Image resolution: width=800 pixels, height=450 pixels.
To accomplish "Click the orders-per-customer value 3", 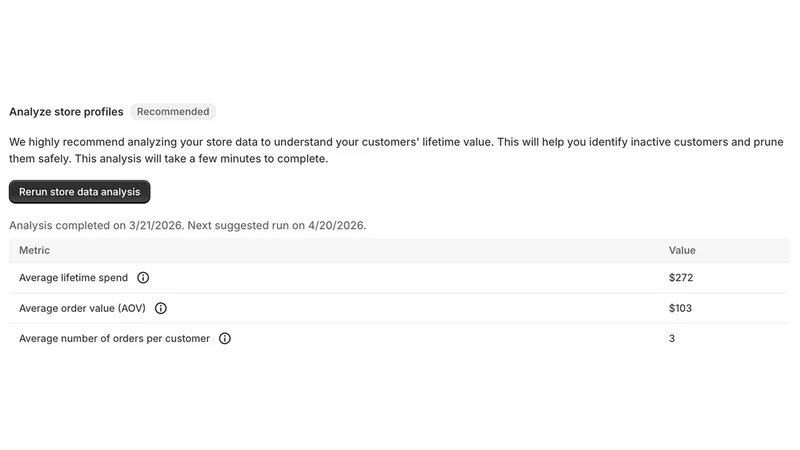I will point(672,338).
